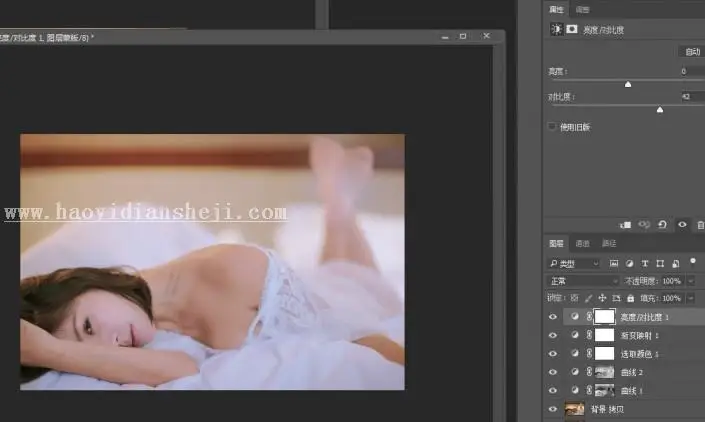Toggle the layer filtering switch
705x422 pixels.
pos(693,262)
